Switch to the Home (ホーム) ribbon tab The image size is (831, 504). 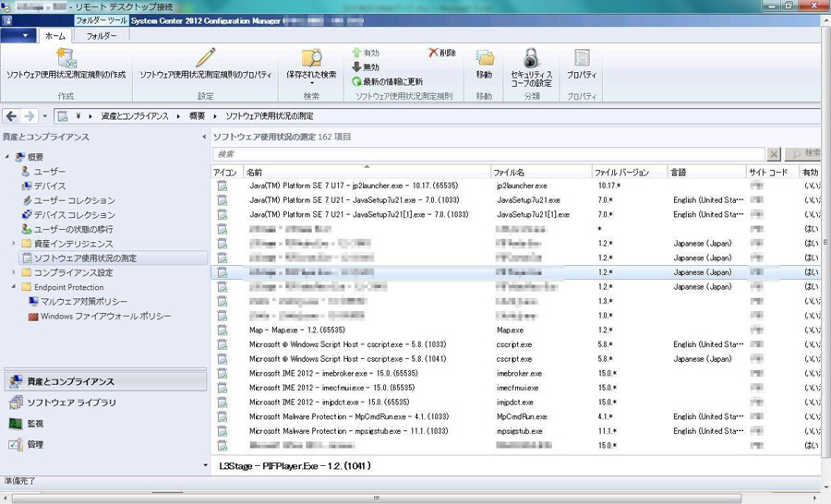pyautogui.click(x=55, y=36)
